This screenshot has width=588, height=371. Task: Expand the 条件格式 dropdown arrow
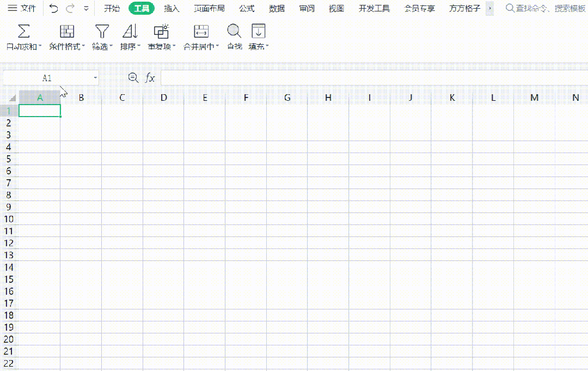83,46
